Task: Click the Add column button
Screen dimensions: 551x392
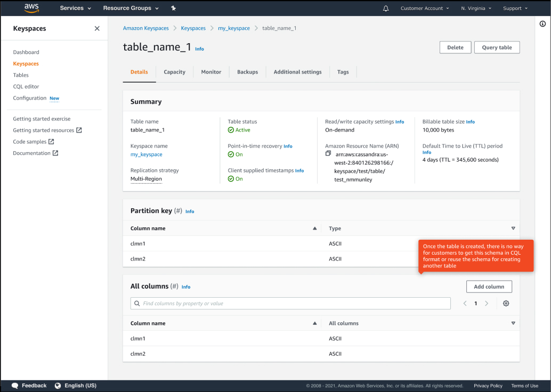Action: point(489,286)
